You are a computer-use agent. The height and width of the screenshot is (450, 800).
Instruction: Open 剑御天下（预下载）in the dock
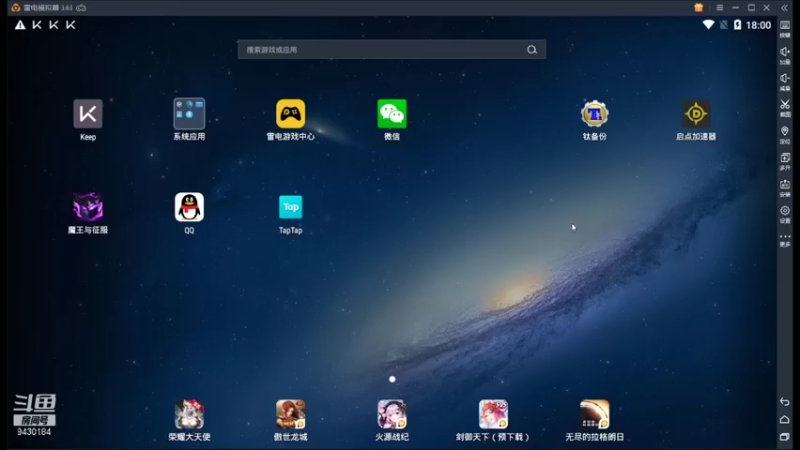[493, 414]
